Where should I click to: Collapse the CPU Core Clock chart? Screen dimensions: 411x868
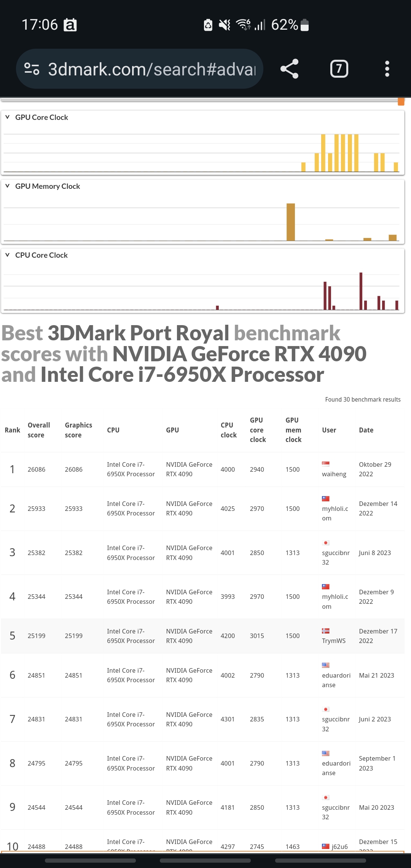point(7,255)
